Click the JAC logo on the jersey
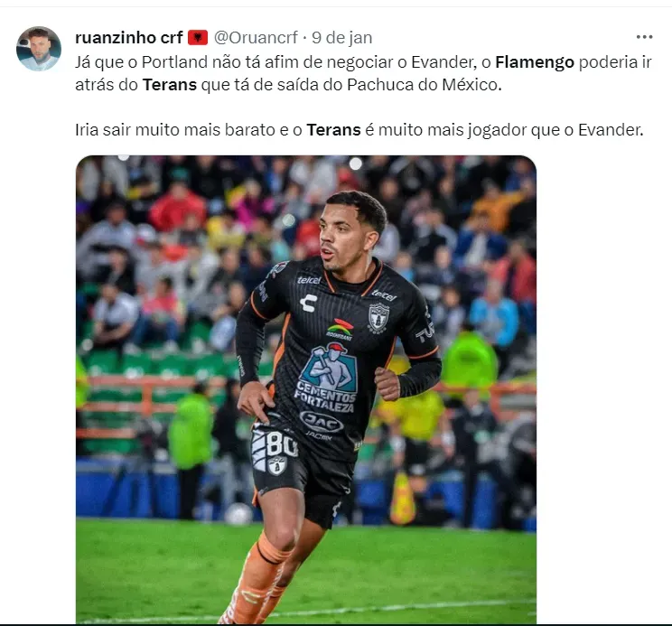Image resolution: width=672 pixels, height=626 pixels. coord(321,422)
